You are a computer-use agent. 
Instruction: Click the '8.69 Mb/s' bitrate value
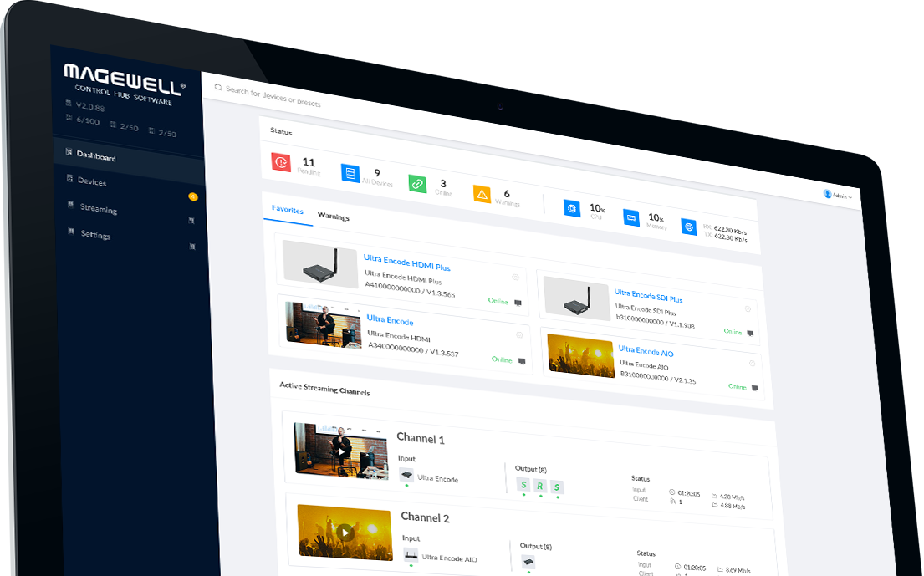pos(738,570)
